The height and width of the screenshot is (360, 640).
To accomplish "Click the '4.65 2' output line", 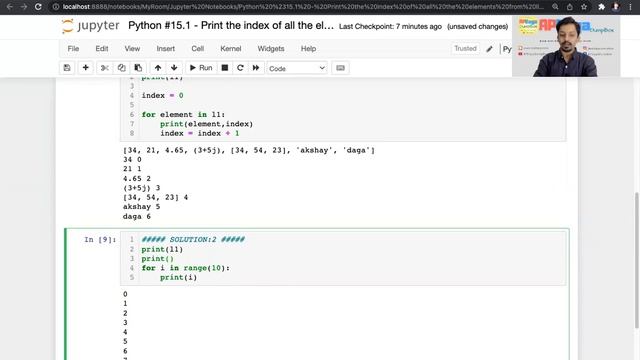I will pyautogui.click(x=137, y=179).
